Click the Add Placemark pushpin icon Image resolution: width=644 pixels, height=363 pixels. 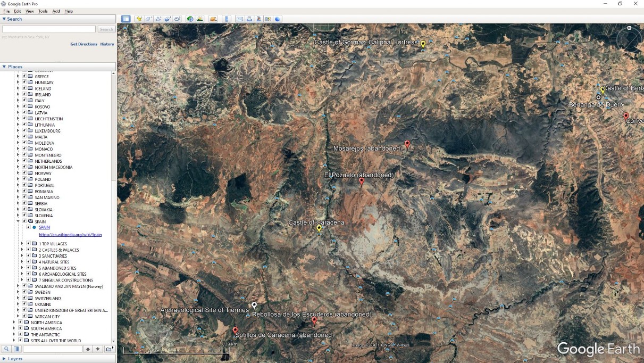coord(139,19)
